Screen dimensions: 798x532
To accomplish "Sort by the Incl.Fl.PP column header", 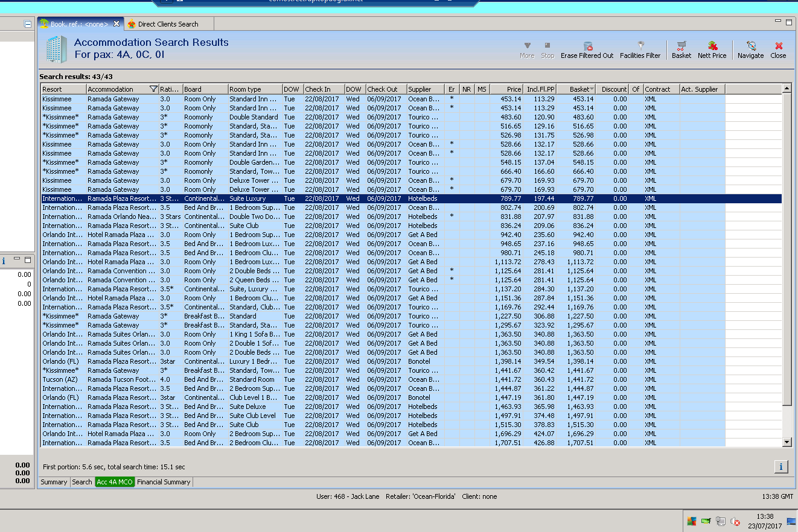I will (x=540, y=89).
